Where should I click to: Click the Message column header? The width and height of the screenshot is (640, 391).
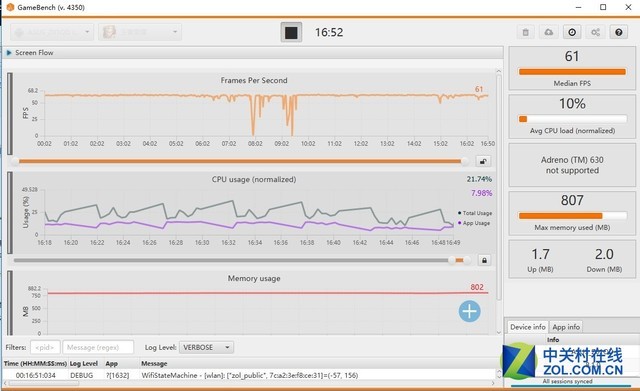point(154,363)
